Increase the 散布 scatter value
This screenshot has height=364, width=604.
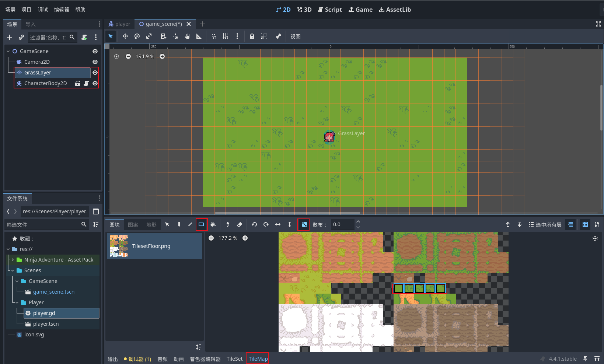point(358,222)
